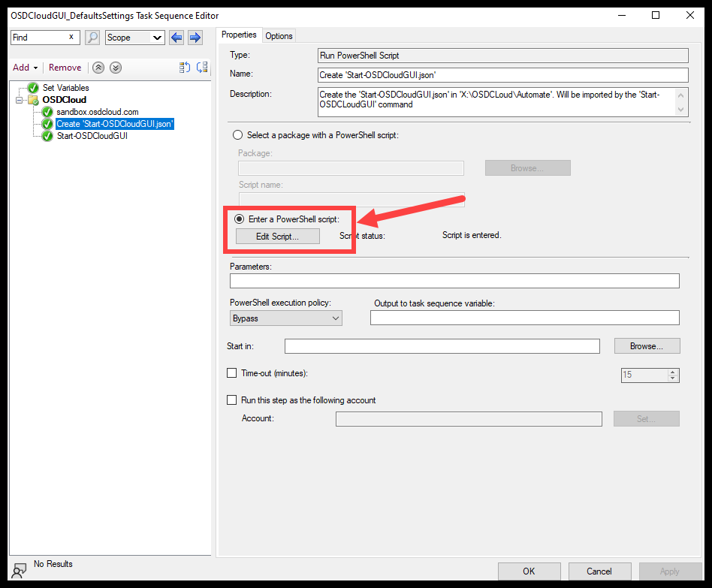Check 'Run this step as the following account'
This screenshot has width=712, height=588.
pos(231,400)
